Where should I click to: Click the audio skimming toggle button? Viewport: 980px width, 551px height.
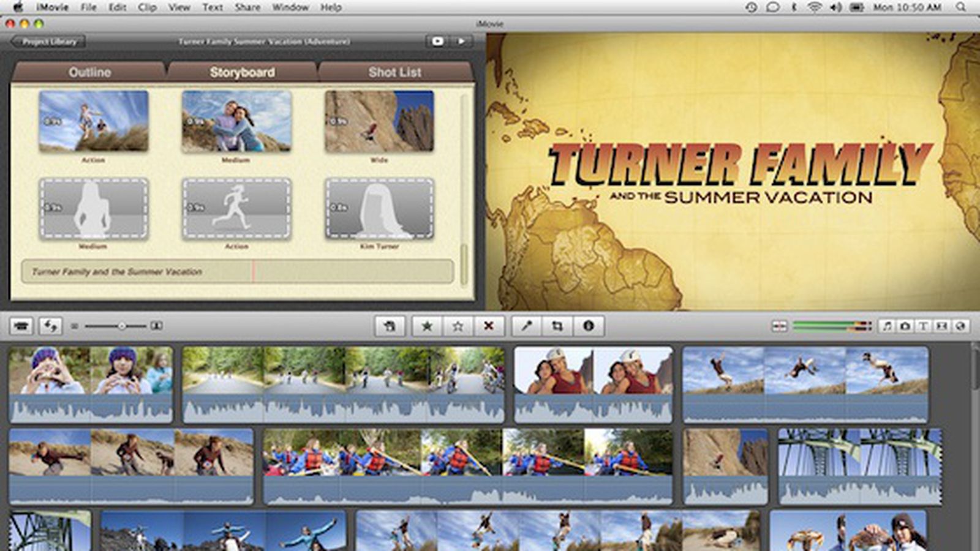[x=779, y=326]
